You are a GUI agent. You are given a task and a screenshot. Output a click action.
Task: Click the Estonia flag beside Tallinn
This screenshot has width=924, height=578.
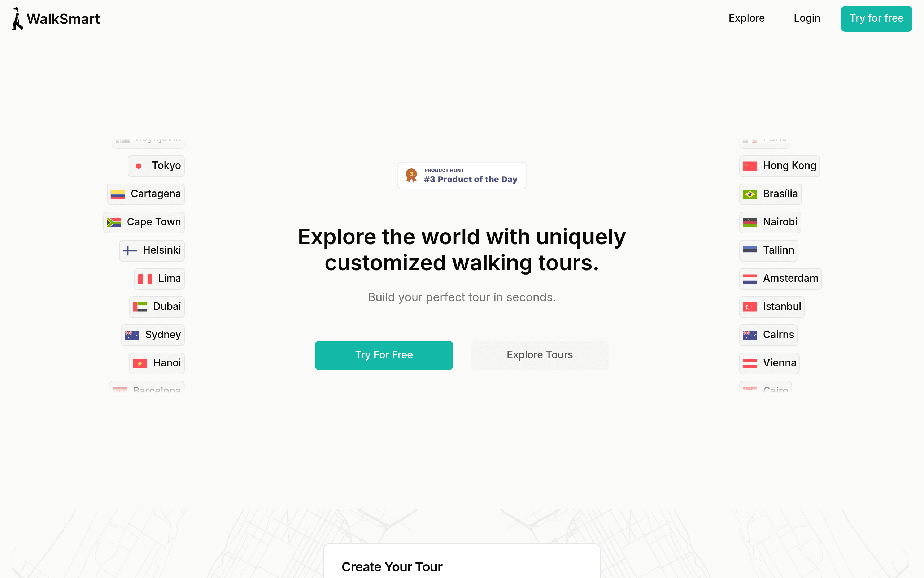pyautogui.click(x=750, y=250)
